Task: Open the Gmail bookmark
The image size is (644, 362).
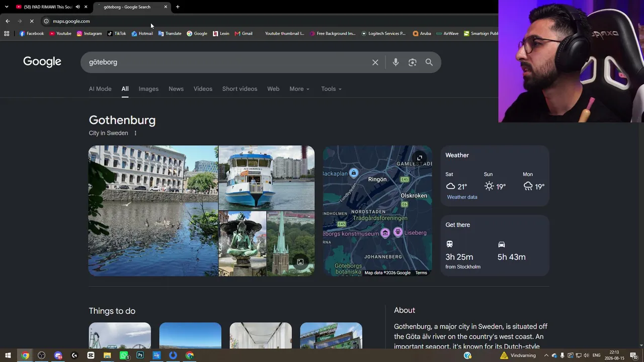Action: tap(244, 34)
